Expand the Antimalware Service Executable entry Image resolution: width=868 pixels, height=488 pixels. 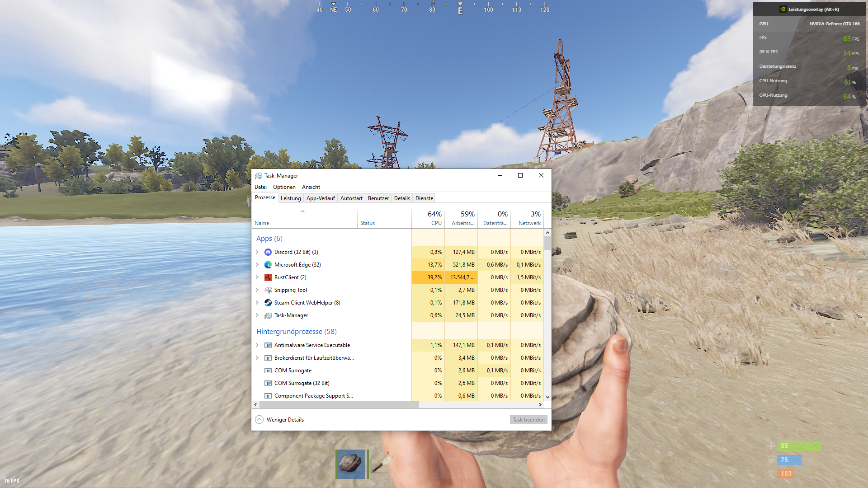tap(257, 345)
